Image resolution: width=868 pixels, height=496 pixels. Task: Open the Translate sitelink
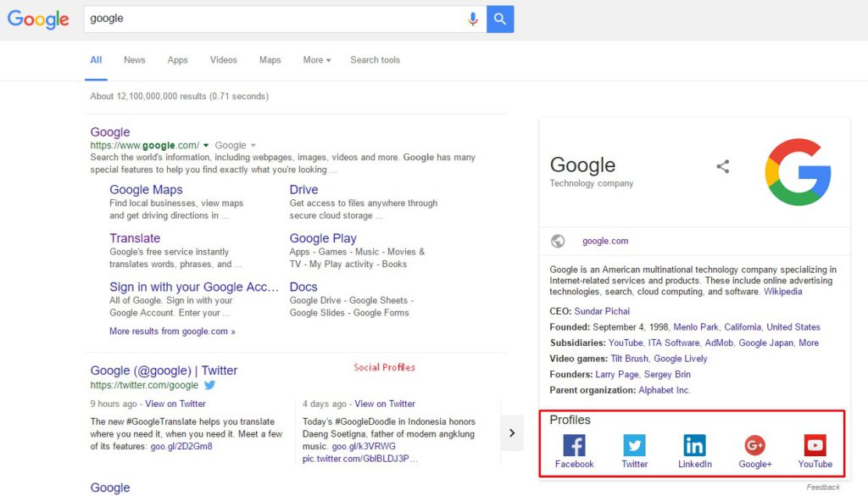(x=135, y=238)
